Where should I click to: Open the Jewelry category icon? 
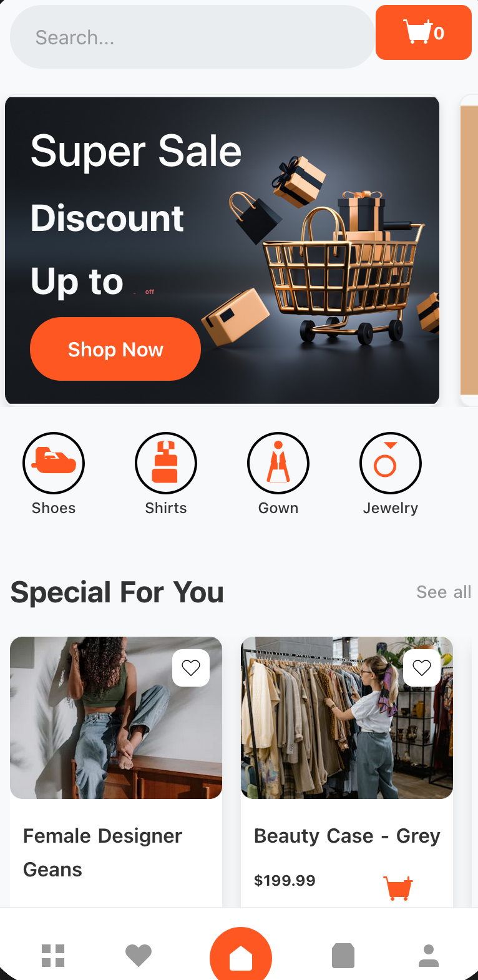pos(391,463)
